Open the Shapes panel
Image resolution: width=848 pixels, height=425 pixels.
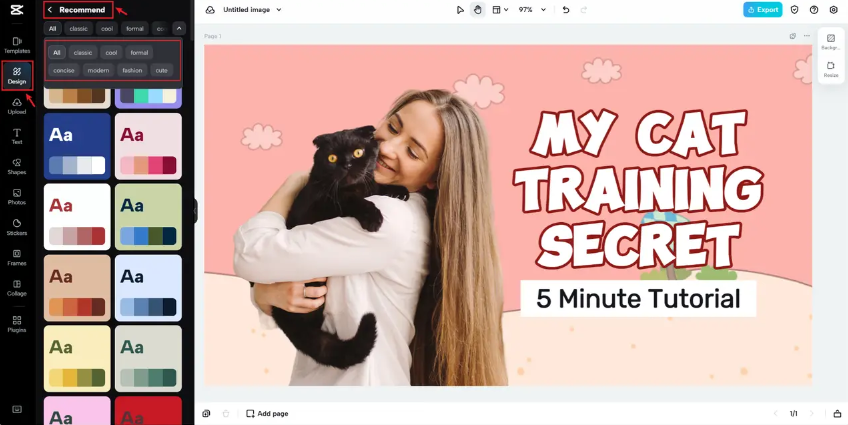tap(17, 167)
